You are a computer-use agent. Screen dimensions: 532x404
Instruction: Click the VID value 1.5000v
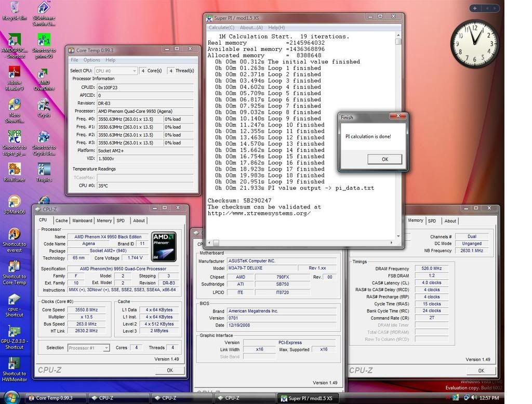click(x=145, y=158)
